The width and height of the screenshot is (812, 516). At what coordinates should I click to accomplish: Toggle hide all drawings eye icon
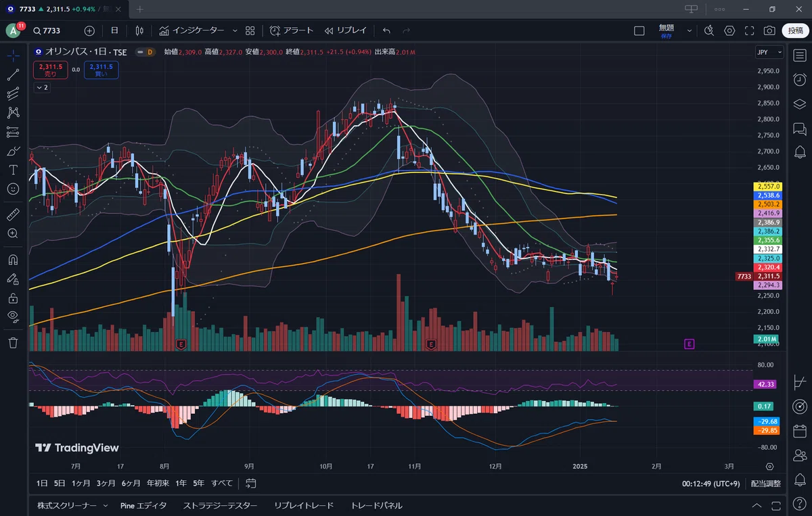click(x=13, y=316)
